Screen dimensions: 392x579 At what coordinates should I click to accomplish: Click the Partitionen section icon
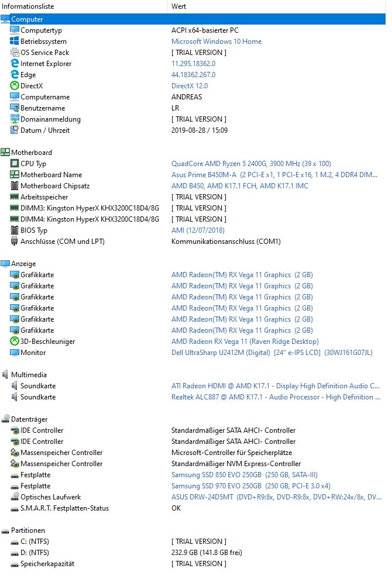click(5, 531)
